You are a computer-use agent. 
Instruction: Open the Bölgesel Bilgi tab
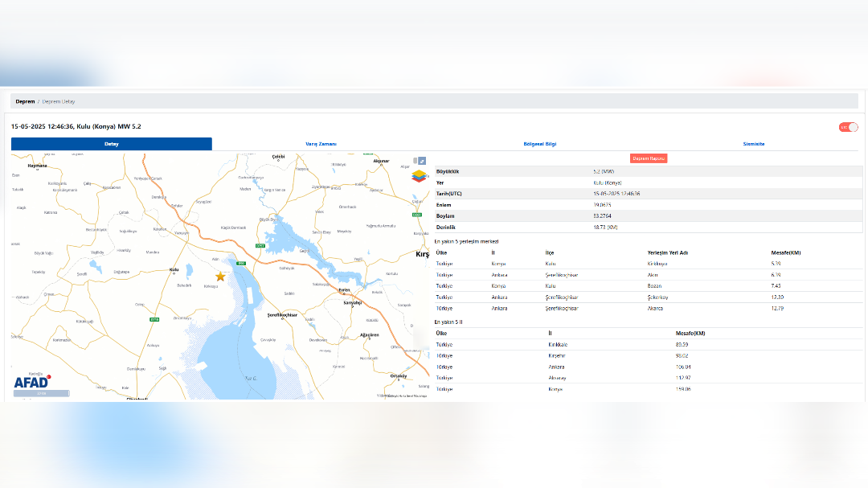[540, 144]
